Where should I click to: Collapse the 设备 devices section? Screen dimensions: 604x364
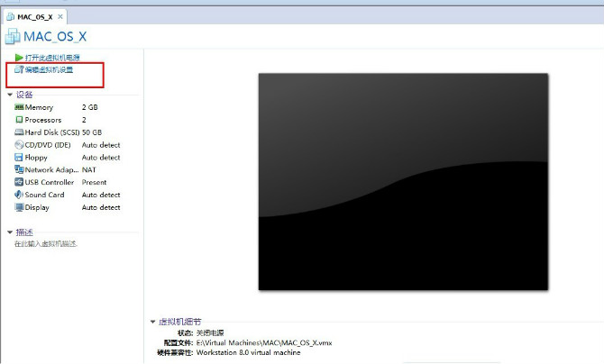(x=9, y=94)
